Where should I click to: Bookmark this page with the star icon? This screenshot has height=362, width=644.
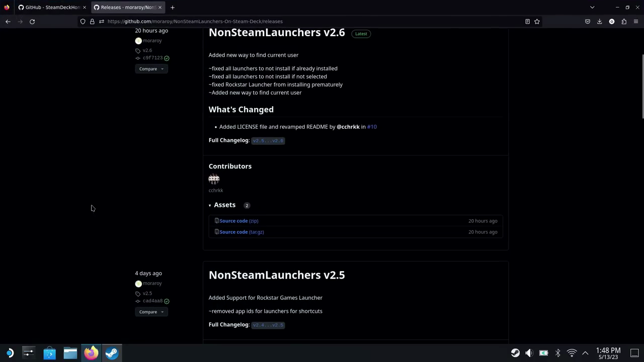[537, 21]
